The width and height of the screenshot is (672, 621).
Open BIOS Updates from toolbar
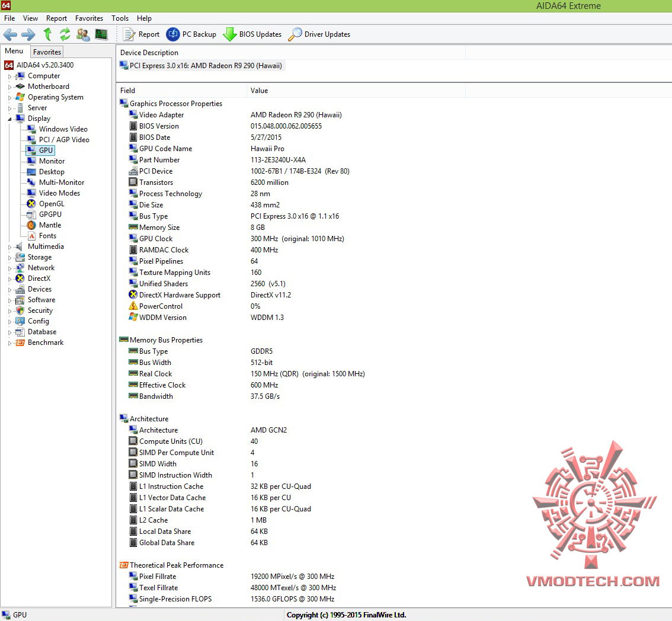pos(252,34)
